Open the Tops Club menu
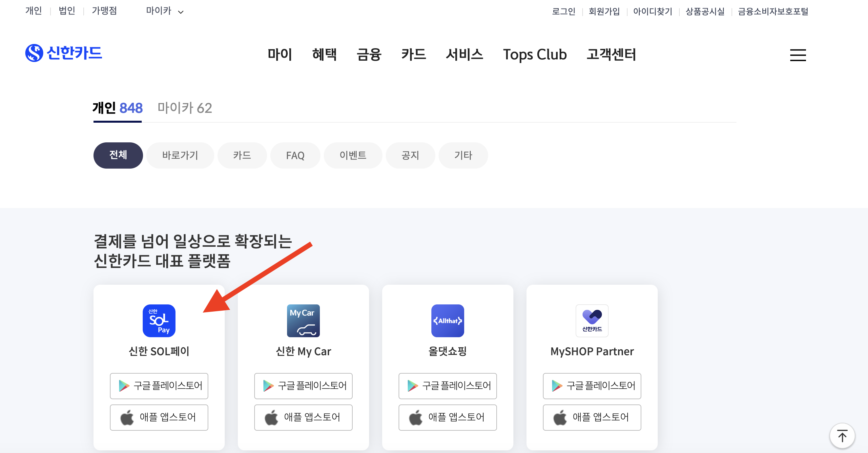Viewport: 868px width, 453px height. pyautogui.click(x=534, y=54)
